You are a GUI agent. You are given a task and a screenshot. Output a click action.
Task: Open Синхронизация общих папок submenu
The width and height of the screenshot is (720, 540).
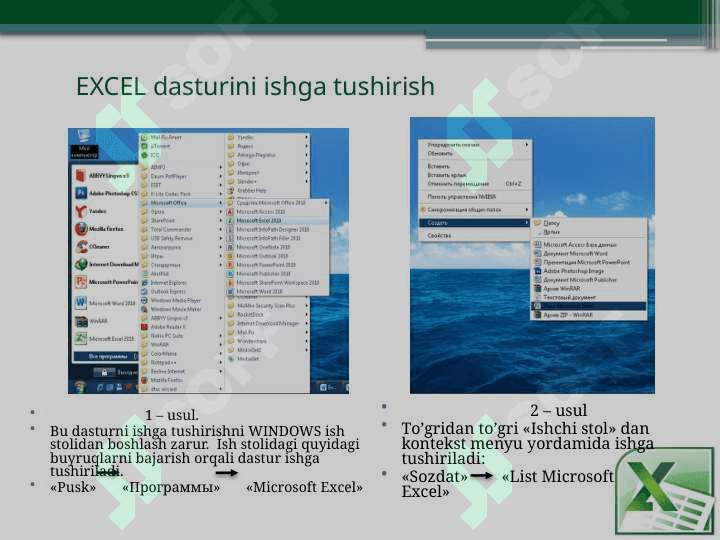tap(475, 210)
